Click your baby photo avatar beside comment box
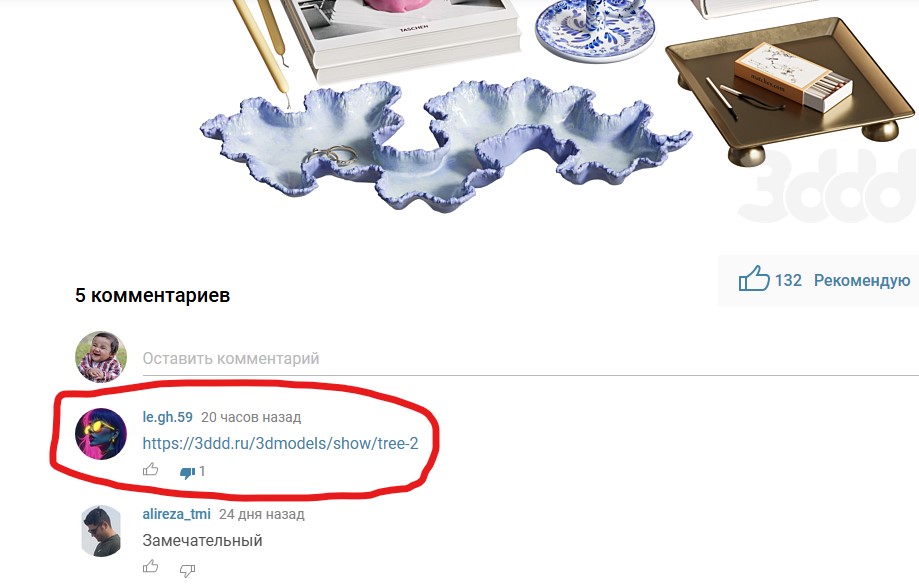 (x=101, y=356)
